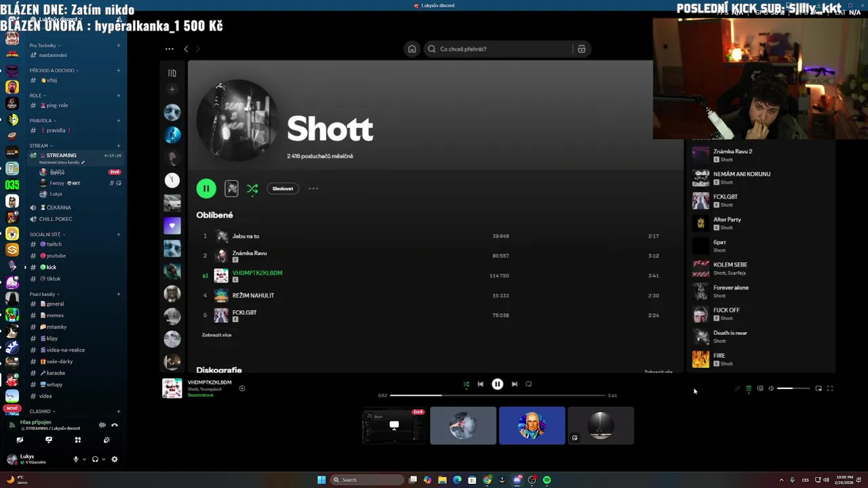
Task: Collapse the 'PRAVIDLA' channel category
Action: click(43, 121)
